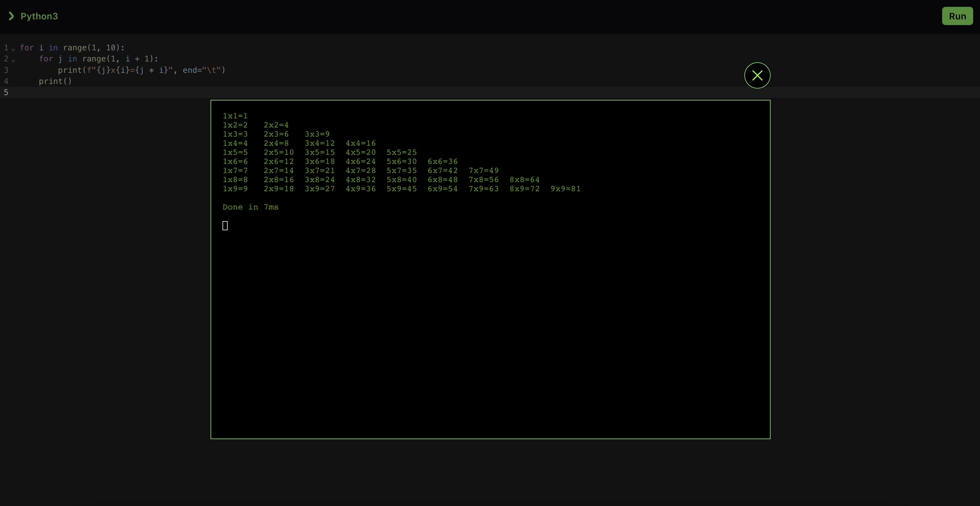
Task: Click the 'Done in 7ms' status text
Action: [250, 207]
